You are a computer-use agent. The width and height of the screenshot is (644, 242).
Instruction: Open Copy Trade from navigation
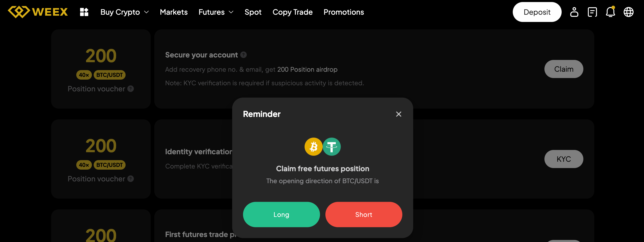click(293, 12)
